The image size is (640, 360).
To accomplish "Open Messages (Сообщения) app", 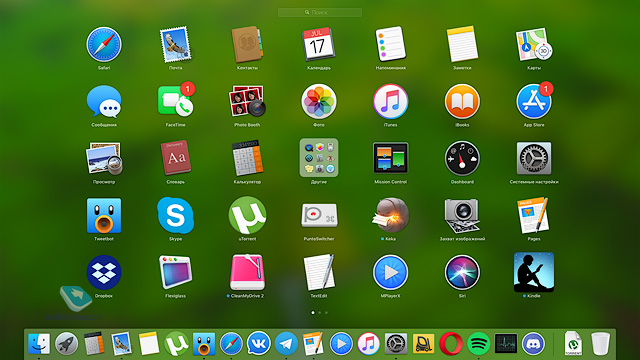I will coord(104,102).
